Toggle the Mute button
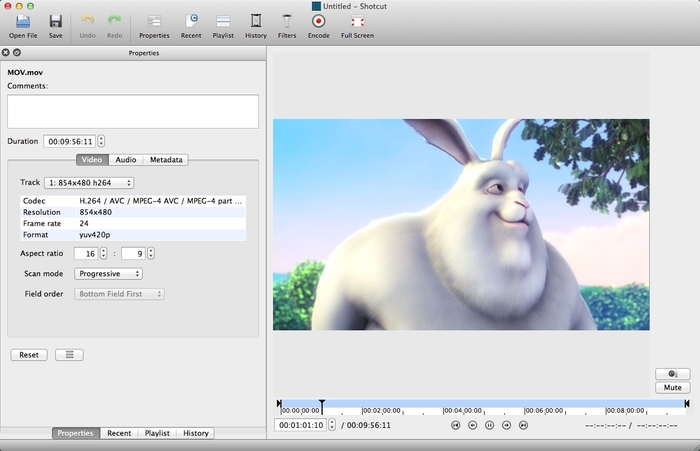The width and height of the screenshot is (700, 451). [x=672, y=388]
